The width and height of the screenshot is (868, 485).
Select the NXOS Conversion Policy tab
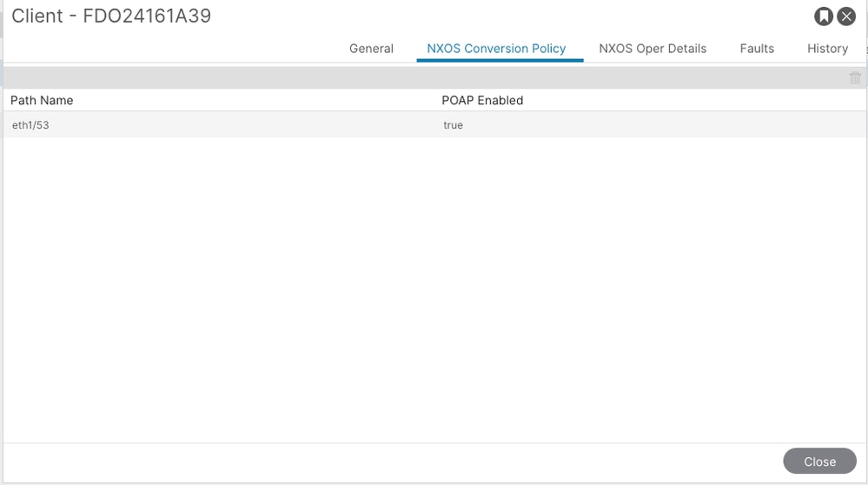[496, 49]
